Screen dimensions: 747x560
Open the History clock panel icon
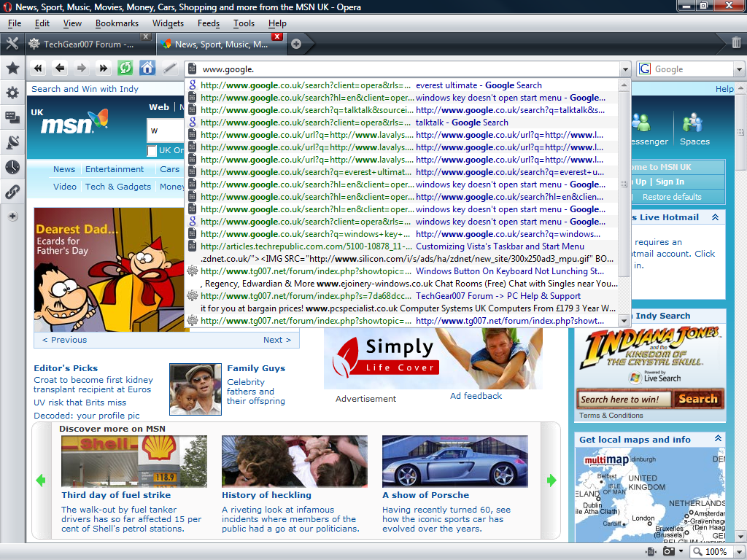point(12,167)
